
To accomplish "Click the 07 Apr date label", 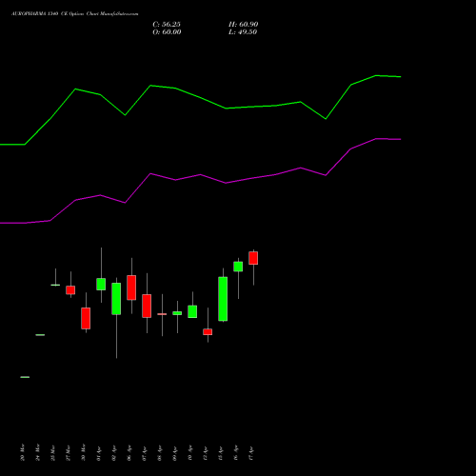I will [144, 452].
